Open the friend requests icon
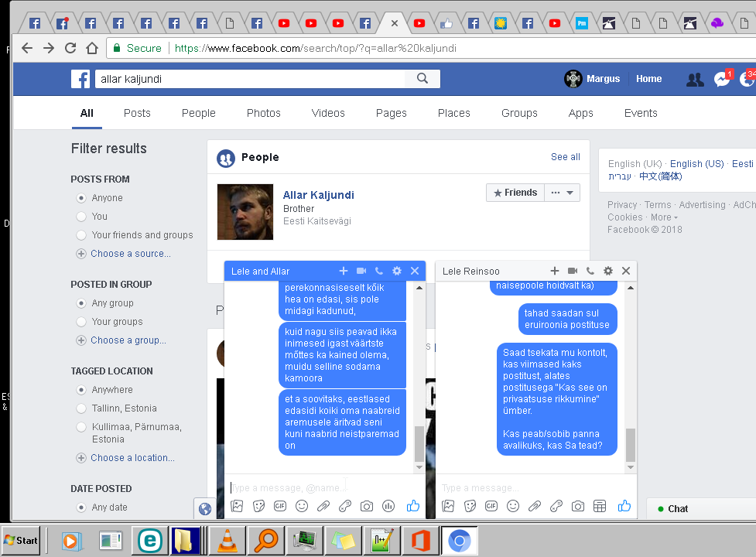Screen dimensions: 756x557 pyautogui.click(x=695, y=79)
